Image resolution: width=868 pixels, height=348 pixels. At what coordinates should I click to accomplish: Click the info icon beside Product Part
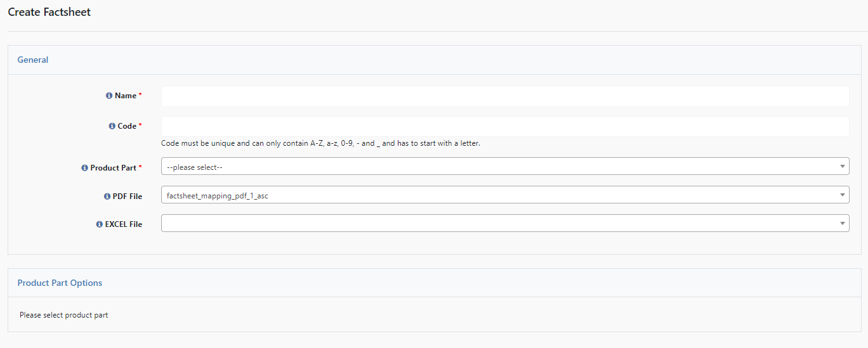(84, 168)
